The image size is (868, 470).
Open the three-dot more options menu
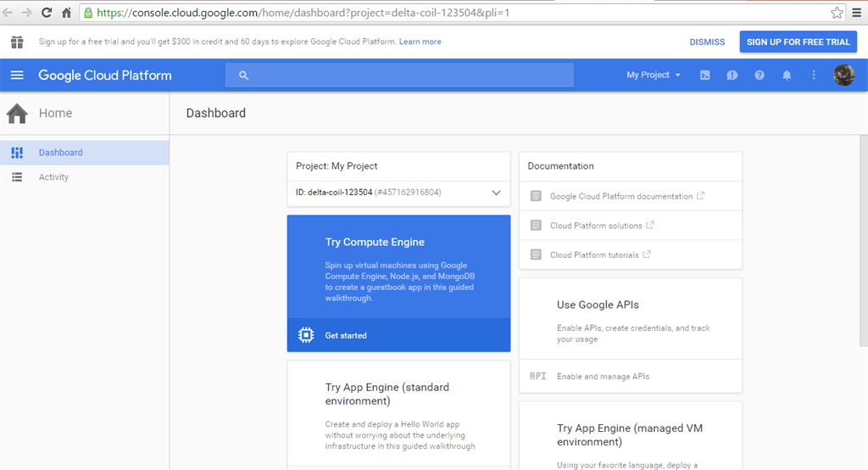814,76
